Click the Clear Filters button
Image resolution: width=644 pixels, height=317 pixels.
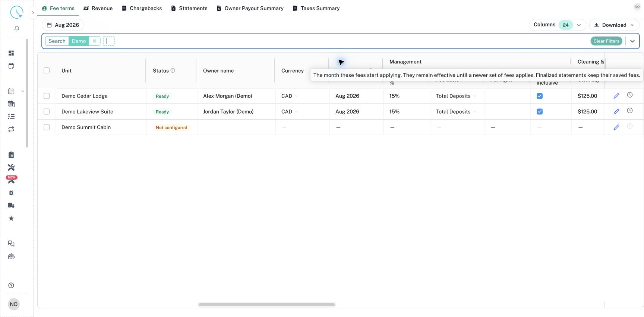(606, 41)
